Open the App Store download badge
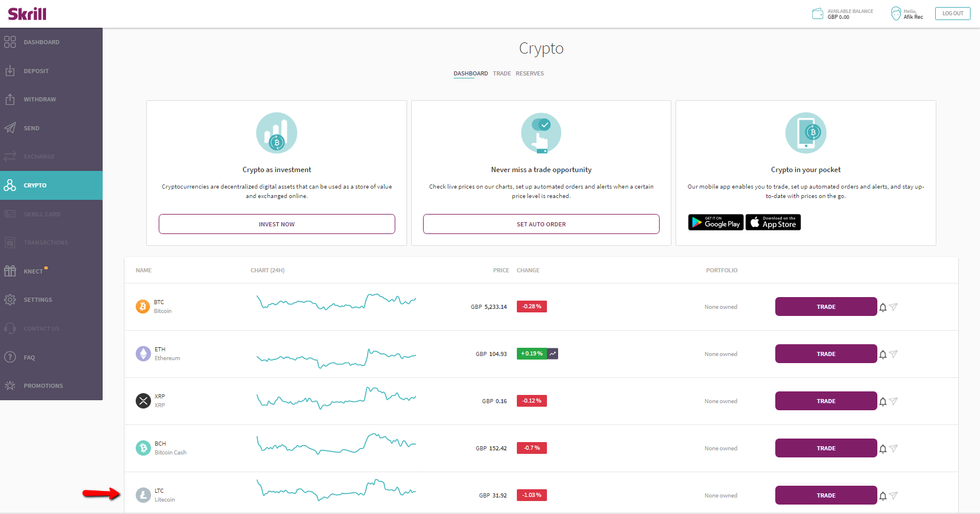 pyautogui.click(x=773, y=222)
